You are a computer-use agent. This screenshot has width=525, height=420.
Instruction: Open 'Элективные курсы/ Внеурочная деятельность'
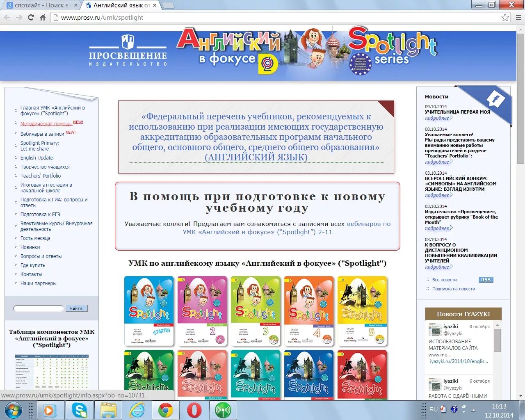pos(57,226)
